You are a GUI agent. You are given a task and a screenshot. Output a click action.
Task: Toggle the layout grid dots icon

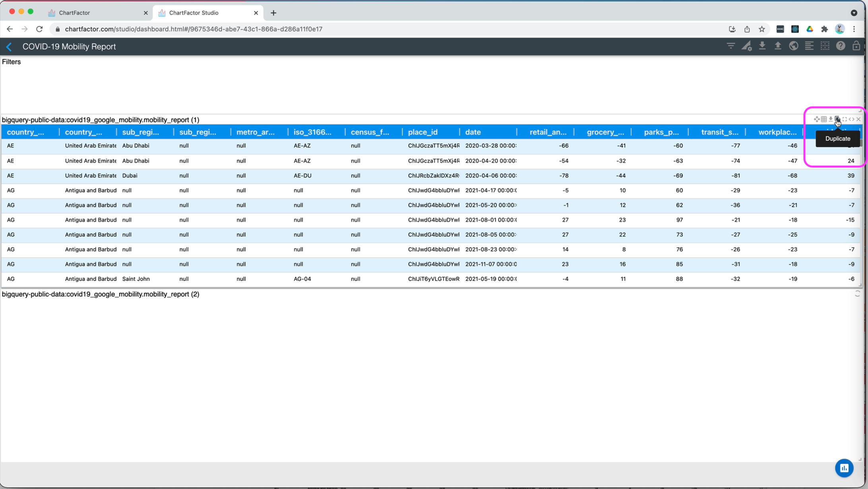825,46
